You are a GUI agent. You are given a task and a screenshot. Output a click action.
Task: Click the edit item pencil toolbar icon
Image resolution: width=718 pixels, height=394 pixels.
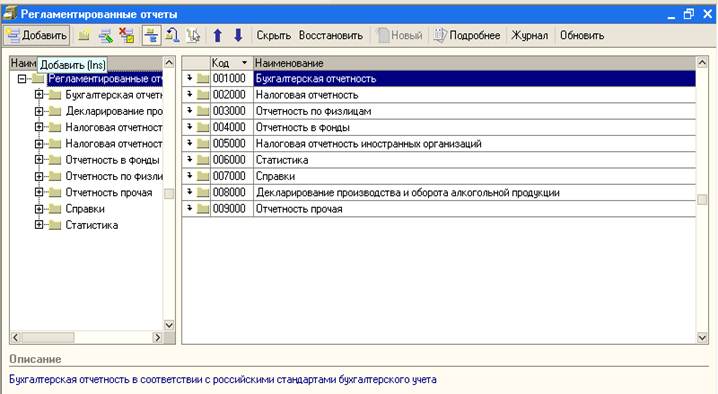[x=105, y=35]
